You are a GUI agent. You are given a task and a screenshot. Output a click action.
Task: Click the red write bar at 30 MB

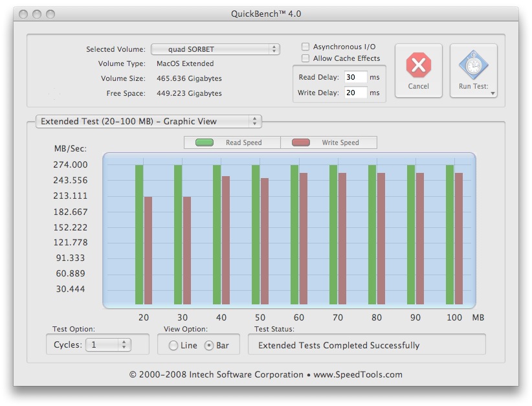click(x=187, y=251)
